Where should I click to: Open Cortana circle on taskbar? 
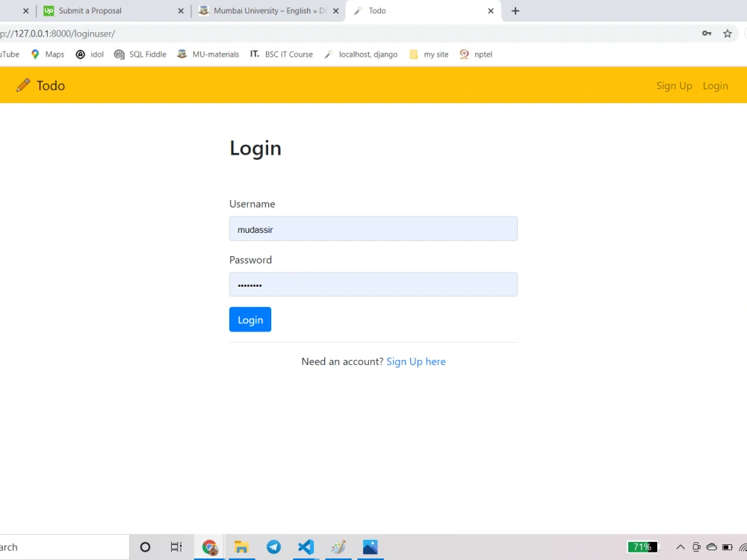(145, 547)
